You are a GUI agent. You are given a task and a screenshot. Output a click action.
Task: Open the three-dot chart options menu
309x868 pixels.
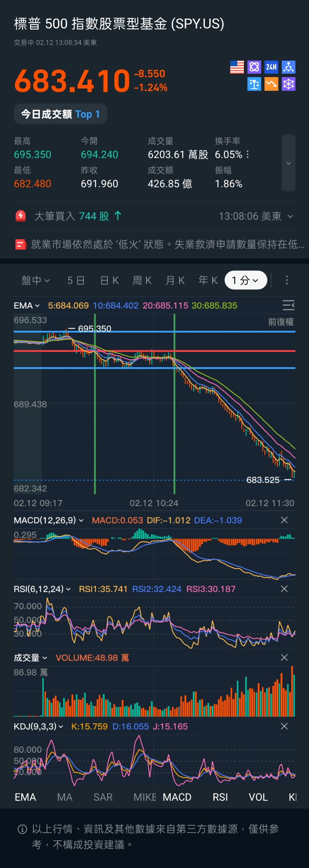point(287,280)
